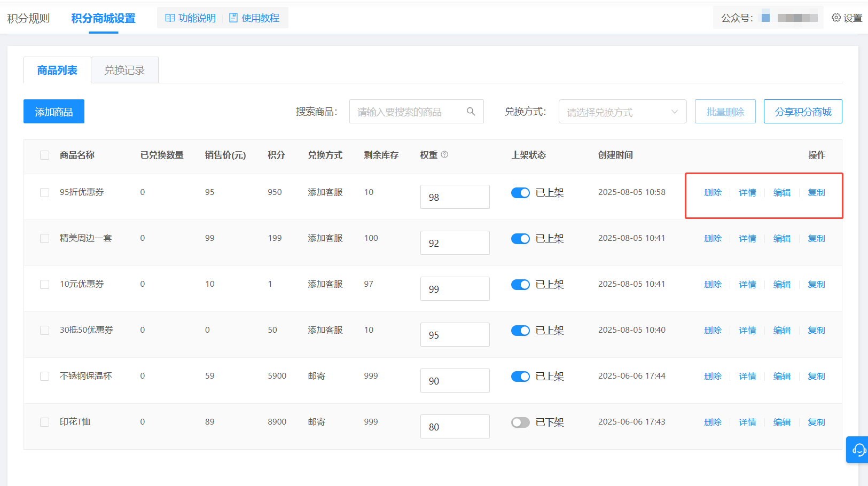Check the 10元优惠券 row checkbox

44,284
